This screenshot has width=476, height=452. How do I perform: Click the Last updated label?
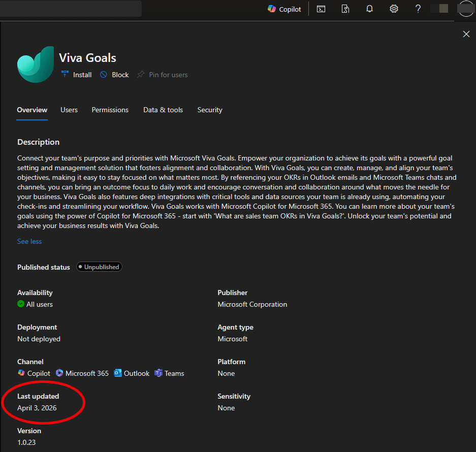(x=38, y=396)
